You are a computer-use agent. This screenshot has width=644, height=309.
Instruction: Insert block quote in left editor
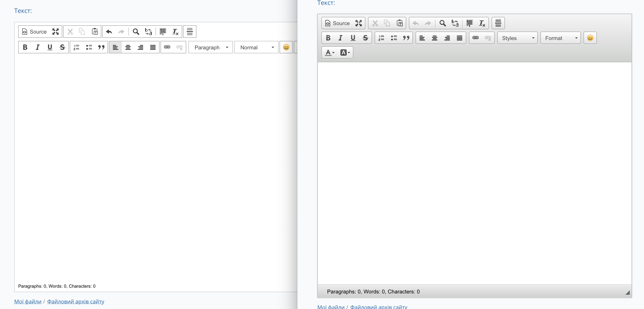(101, 47)
